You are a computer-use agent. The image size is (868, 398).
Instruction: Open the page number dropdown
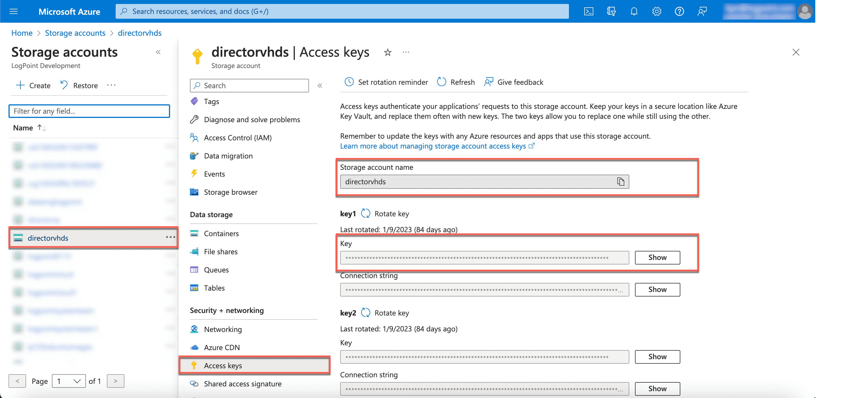(69, 381)
